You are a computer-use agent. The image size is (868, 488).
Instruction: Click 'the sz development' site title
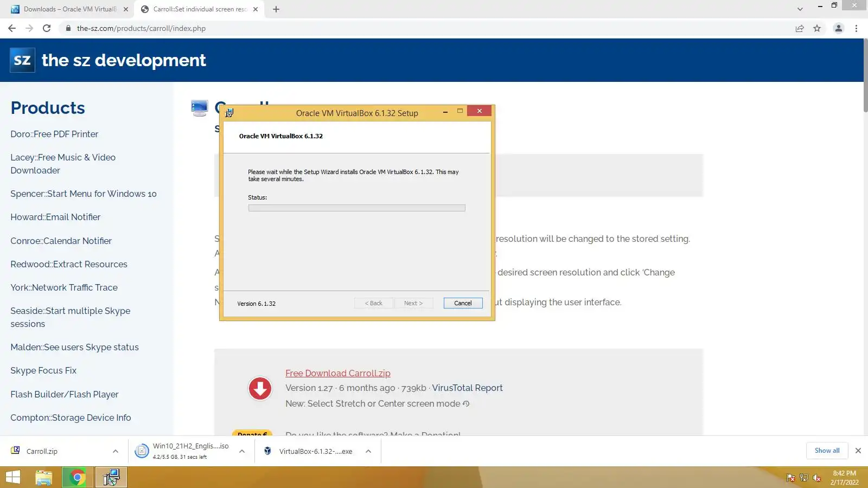(x=124, y=60)
